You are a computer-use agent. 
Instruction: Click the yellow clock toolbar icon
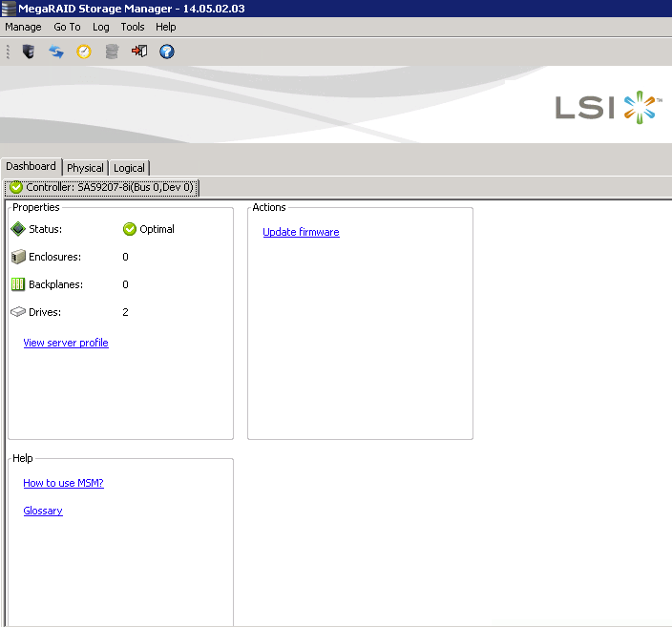click(x=84, y=52)
